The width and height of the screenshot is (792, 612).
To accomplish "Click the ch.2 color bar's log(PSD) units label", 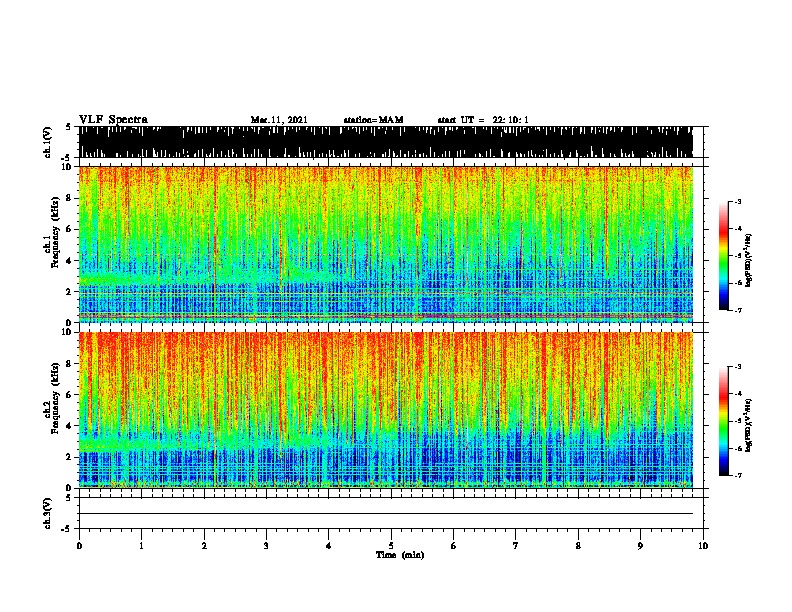I will click(x=749, y=425).
